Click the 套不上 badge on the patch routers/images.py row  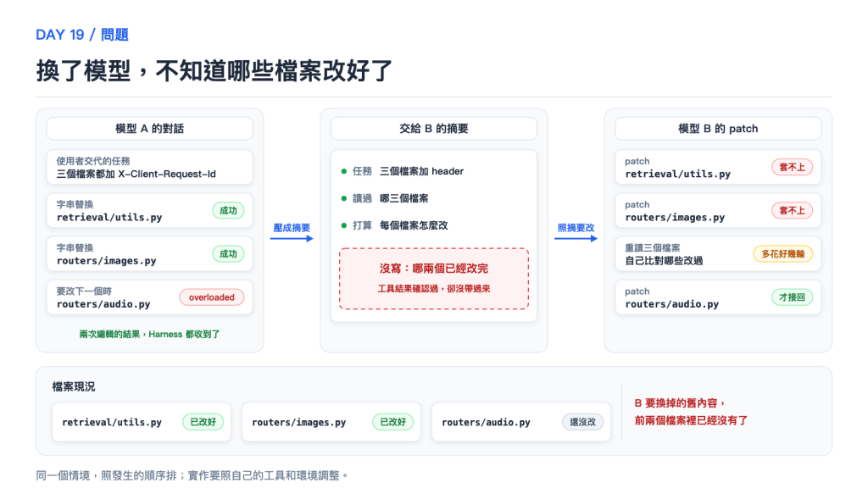tap(793, 210)
